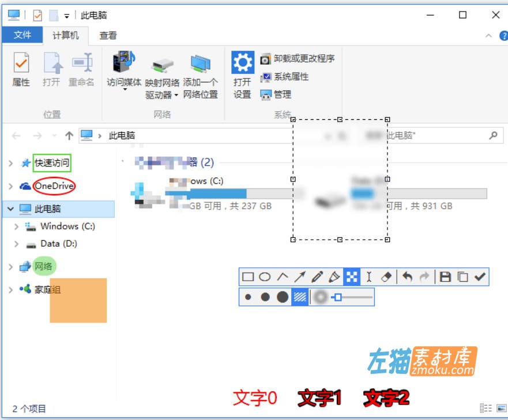Select the pencil annotation tool
This screenshot has height=420, width=508.
tap(315, 277)
